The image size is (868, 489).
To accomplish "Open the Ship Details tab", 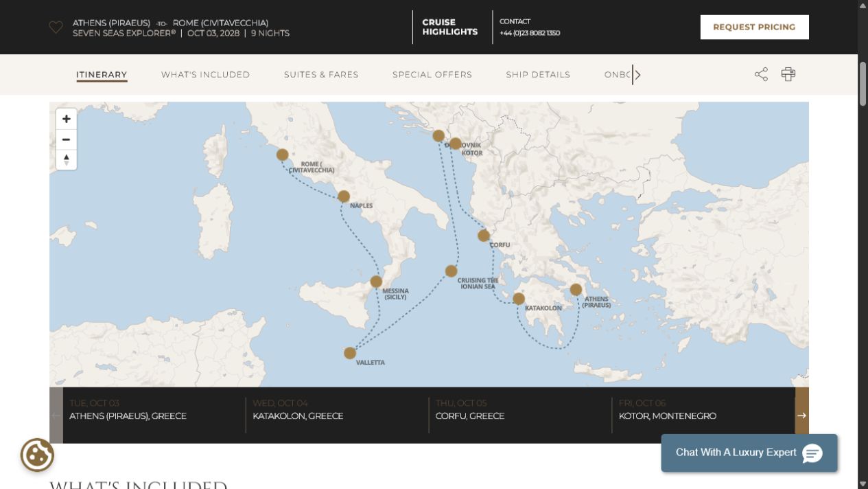I will tap(538, 75).
